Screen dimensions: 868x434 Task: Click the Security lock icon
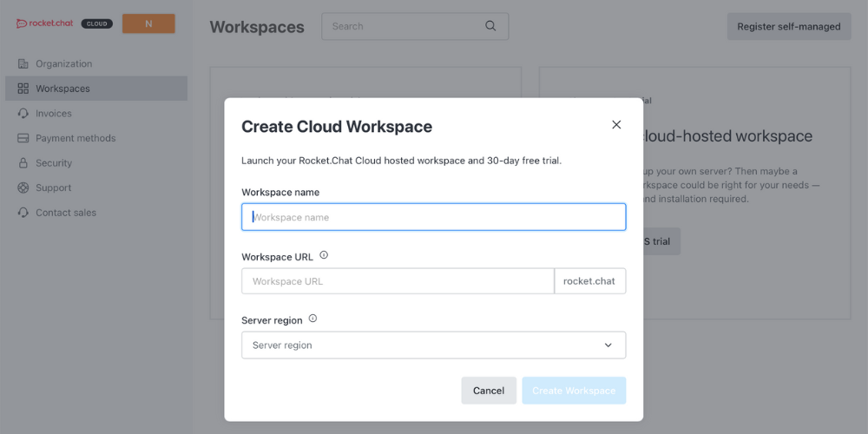coord(23,163)
